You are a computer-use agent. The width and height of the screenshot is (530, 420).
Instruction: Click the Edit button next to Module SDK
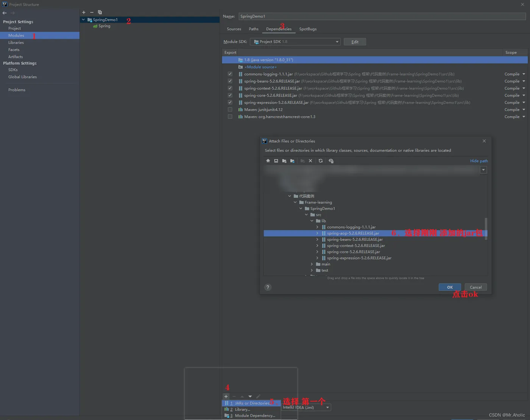pyautogui.click(x=355, y=42)
